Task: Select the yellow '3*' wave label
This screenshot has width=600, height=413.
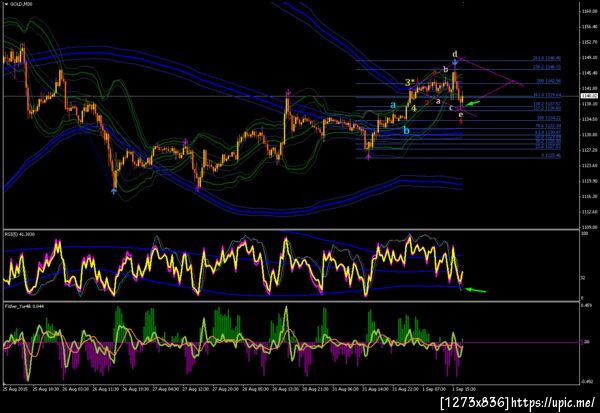Action: tap(409, 82)
